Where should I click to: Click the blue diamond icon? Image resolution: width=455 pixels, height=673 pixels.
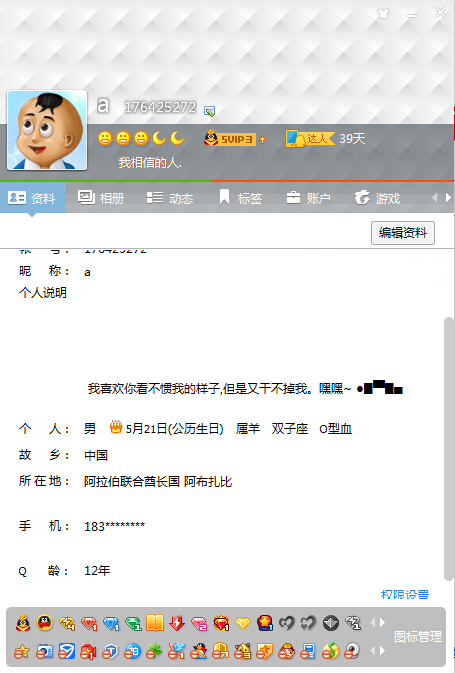click(111, 623)
